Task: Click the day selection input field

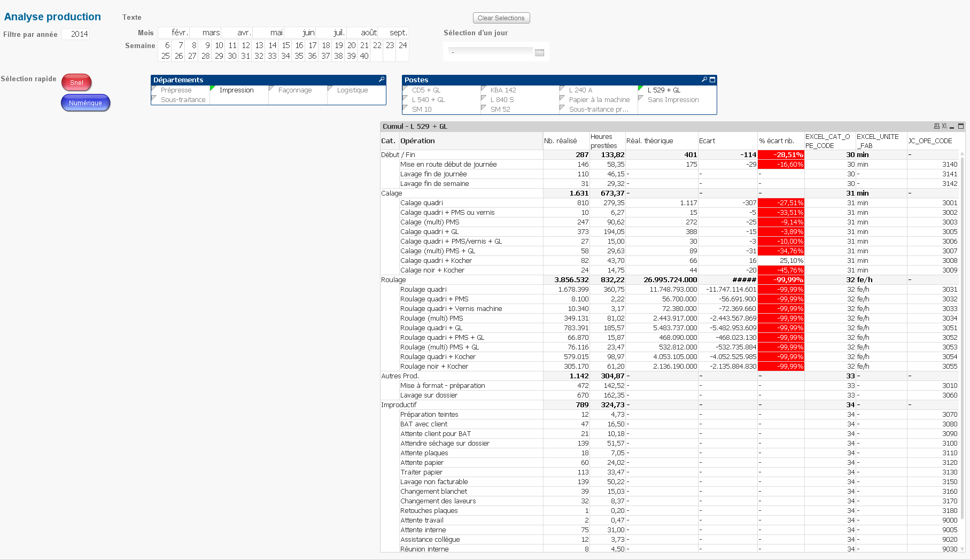Action: click(491, 52)
